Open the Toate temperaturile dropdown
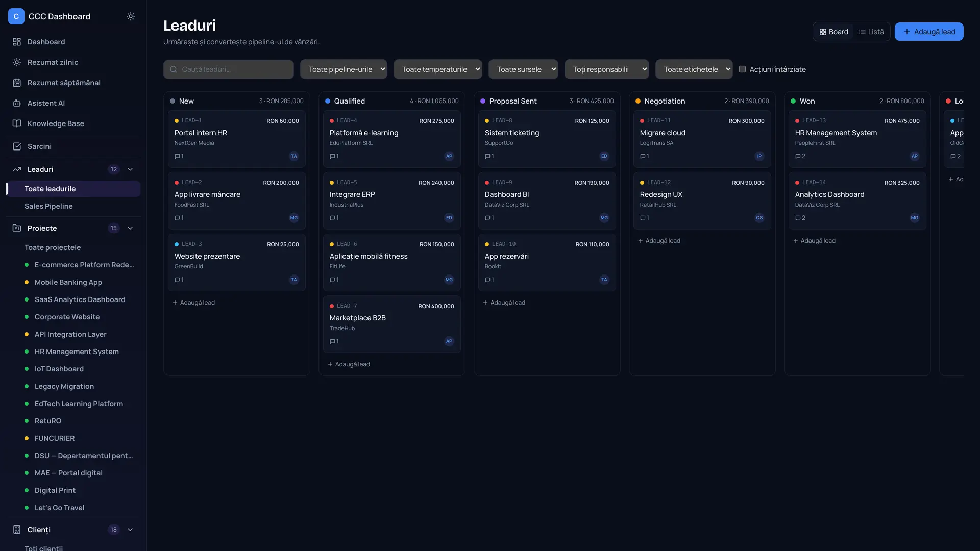The width and height of the screenshot is (980, 551). click(x=438, y=69)
